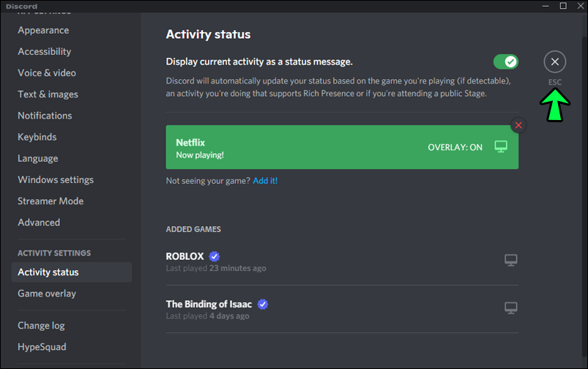Select the ROBLOX game name
The height and width of the screenshot is (369, 588).
click(185, 256)
